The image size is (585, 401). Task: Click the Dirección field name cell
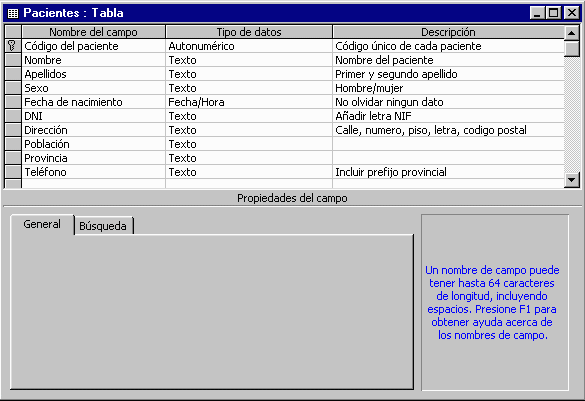tap(94, 130)
